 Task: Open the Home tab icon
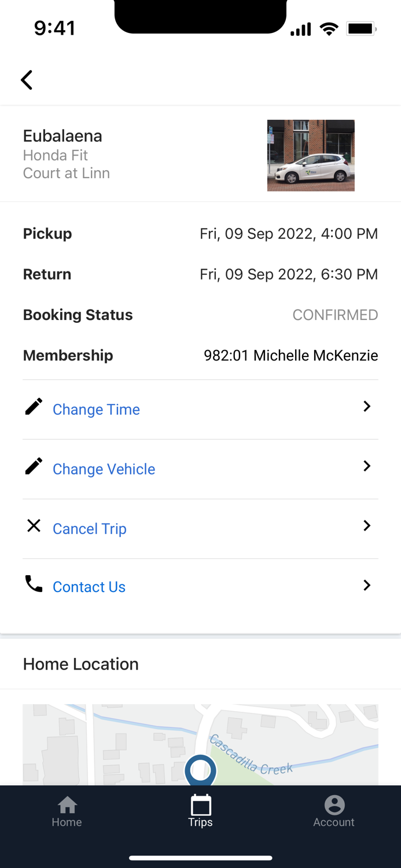coord(67,804)
